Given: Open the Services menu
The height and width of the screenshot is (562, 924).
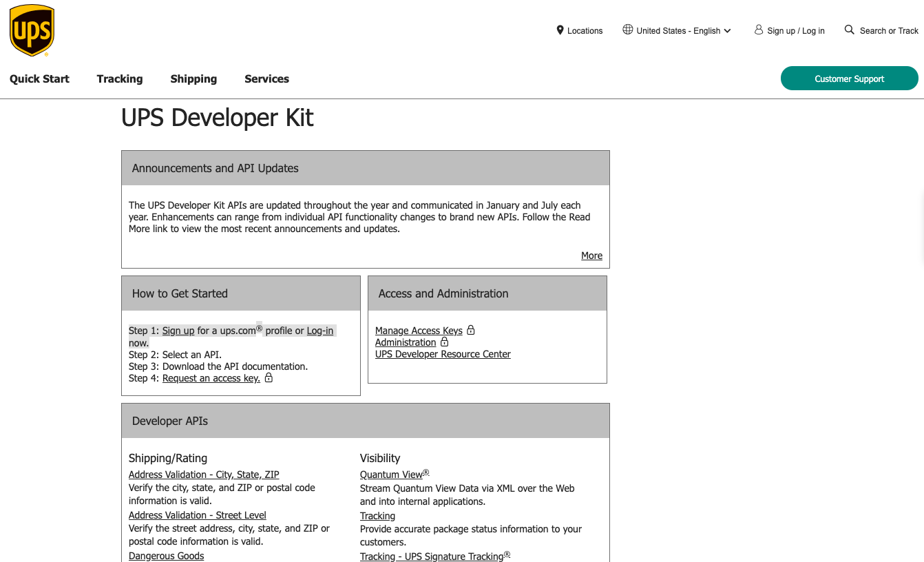Looking at the screenshot, I should pos(266,79).
